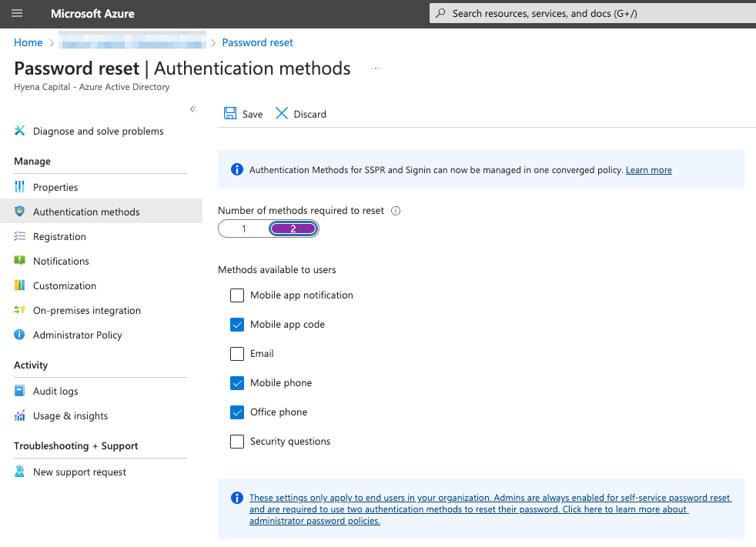Click the Manage section heading
The image size is (756, 547).
tap(32, 161)
